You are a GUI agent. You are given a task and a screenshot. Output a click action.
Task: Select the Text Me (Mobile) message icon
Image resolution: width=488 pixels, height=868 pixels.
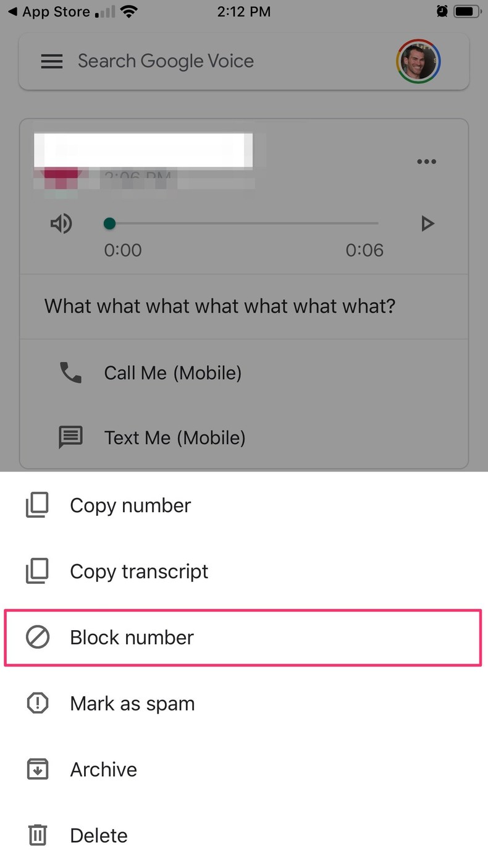coord(70,437)
